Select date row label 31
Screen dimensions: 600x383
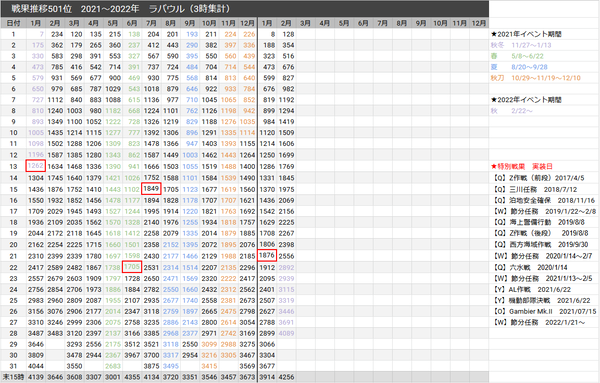click(13, 366)
